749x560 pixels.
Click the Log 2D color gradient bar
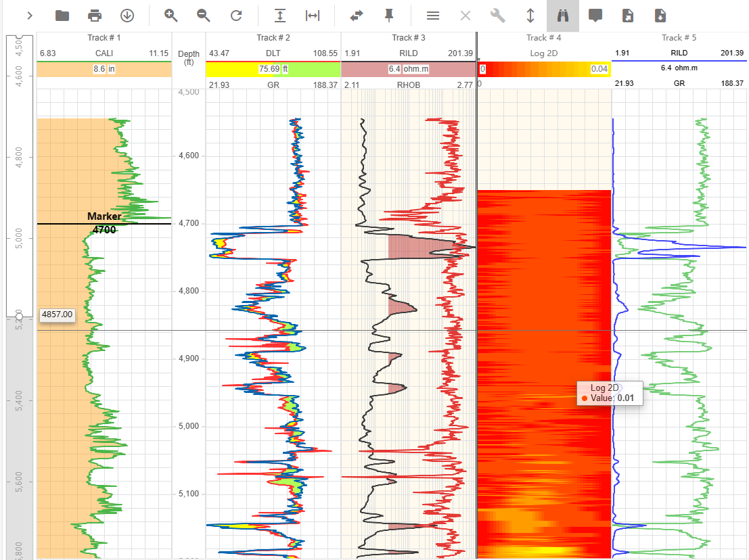[544, 68]
